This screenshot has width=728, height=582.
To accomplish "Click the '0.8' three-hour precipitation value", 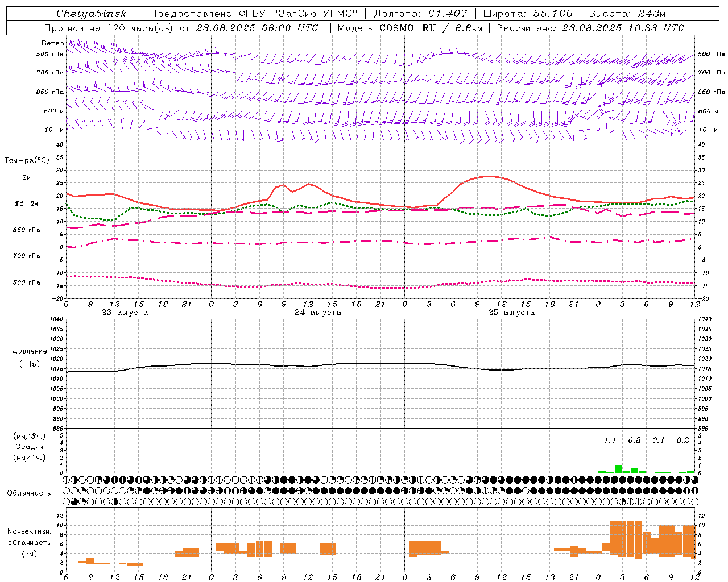I will coord(634,440).
